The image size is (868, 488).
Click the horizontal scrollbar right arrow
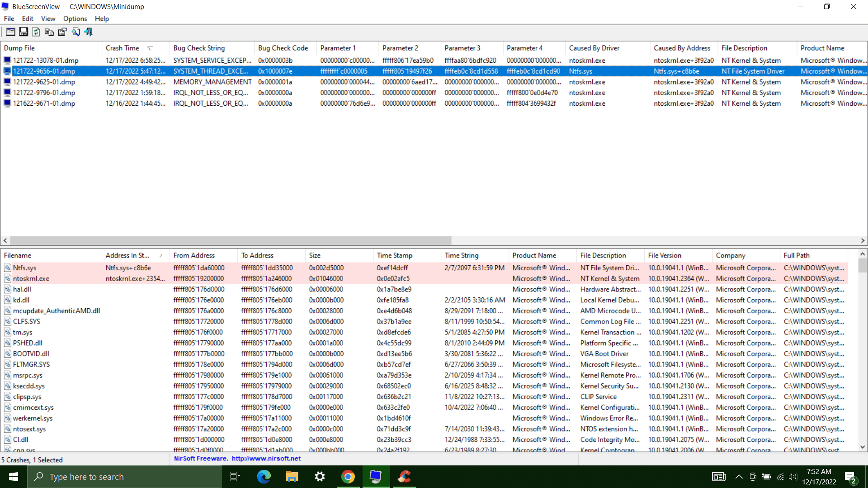point(863,240)
